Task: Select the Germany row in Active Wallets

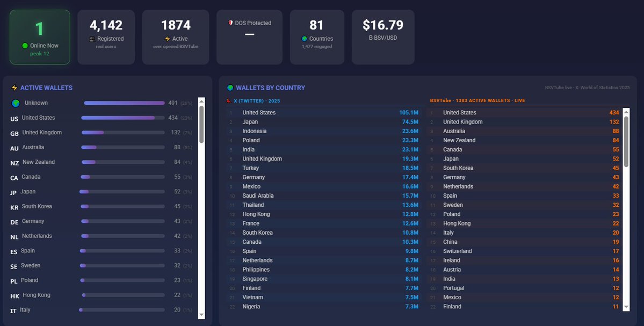Action: (x=101, y=221)
